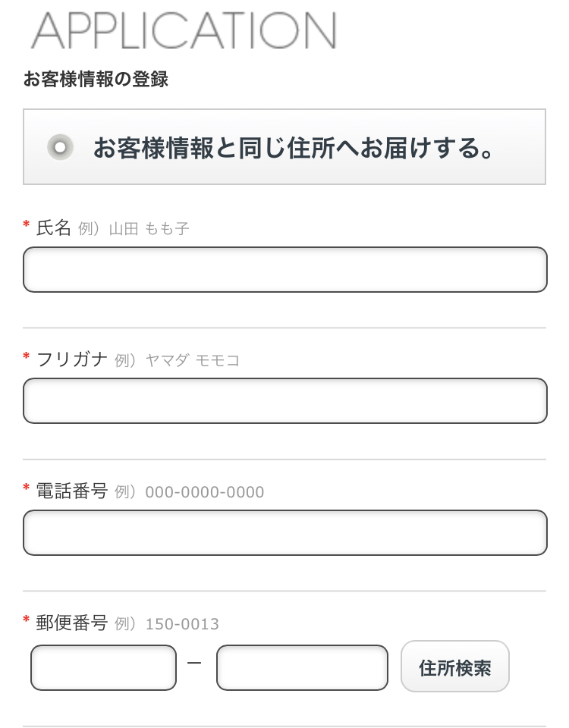569x728 pixels.
Task: Click the example text 山田 もも子
Action: tap(149, 229)
